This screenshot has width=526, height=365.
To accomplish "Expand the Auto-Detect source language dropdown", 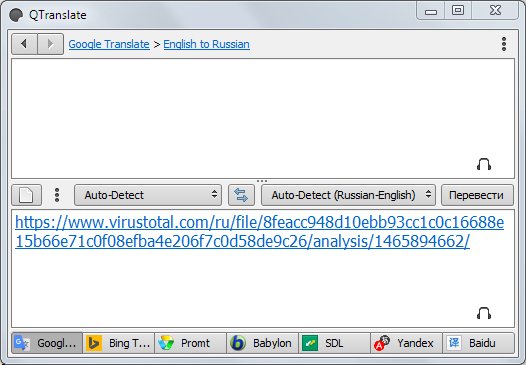I will 148,195.
